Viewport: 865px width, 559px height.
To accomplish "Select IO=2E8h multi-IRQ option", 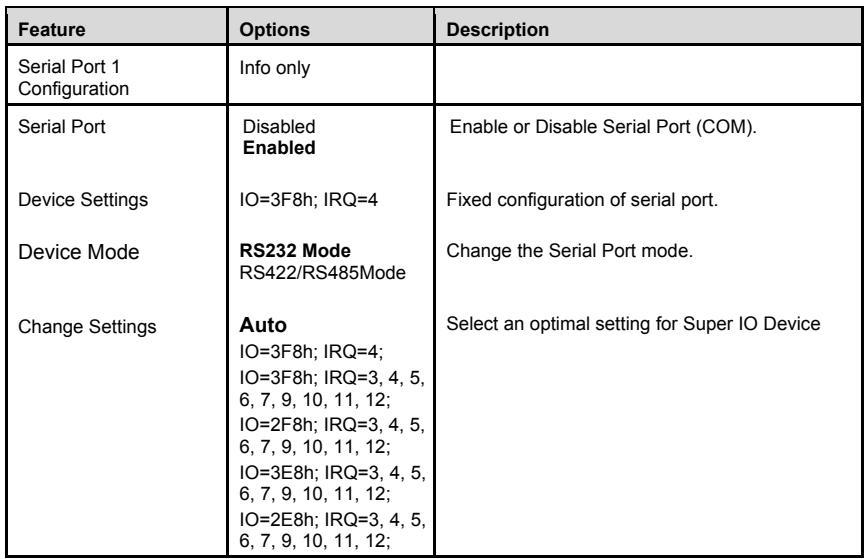I will (332, 530).
